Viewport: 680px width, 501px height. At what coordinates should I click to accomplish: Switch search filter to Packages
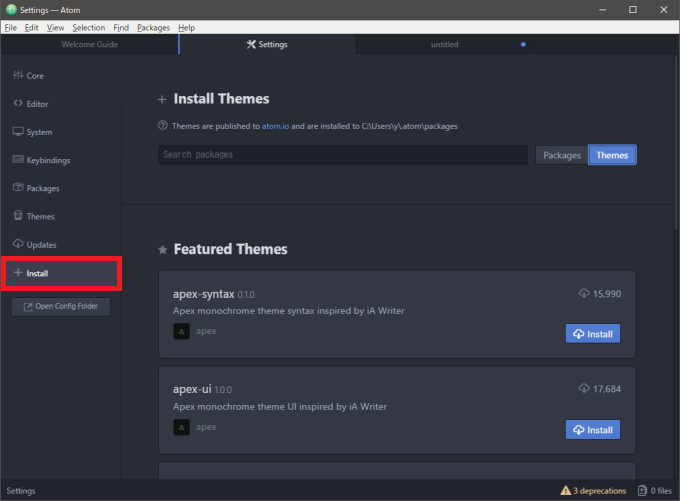562,155
